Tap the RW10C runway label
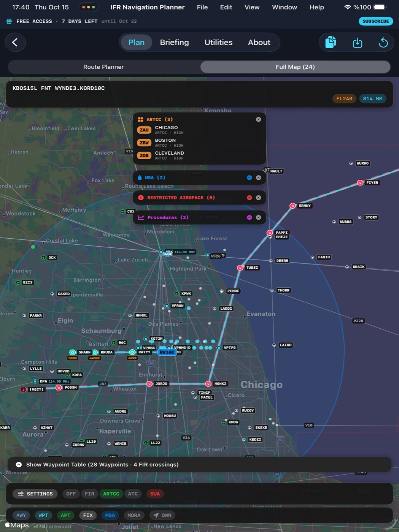The height and width of the screenshot is (532, 399). (167, 352)
